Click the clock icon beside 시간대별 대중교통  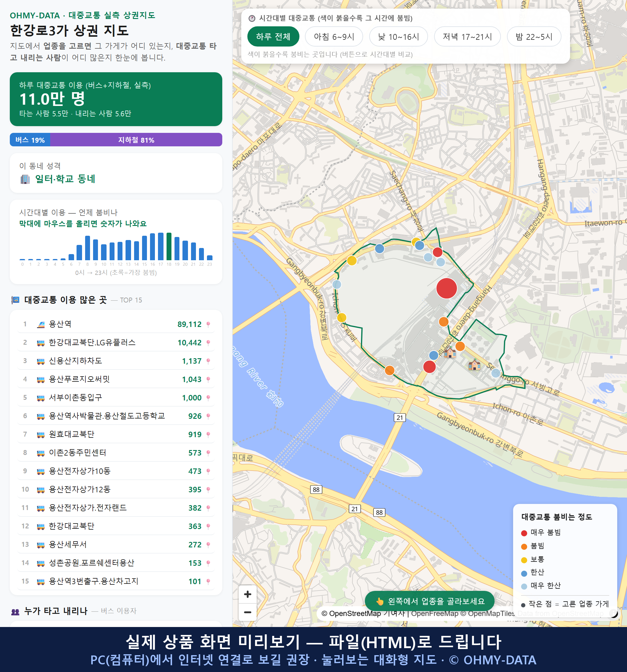pyautogui.click(x=252, y=18)
